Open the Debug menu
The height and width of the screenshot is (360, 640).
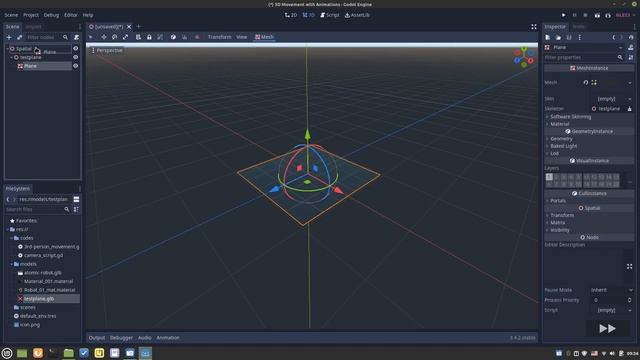pos(51,15)
